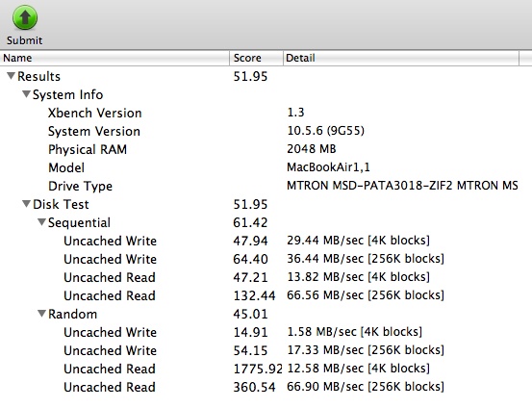
Task: Collapse the Disk Test section
Action: (x=26, y=204)
